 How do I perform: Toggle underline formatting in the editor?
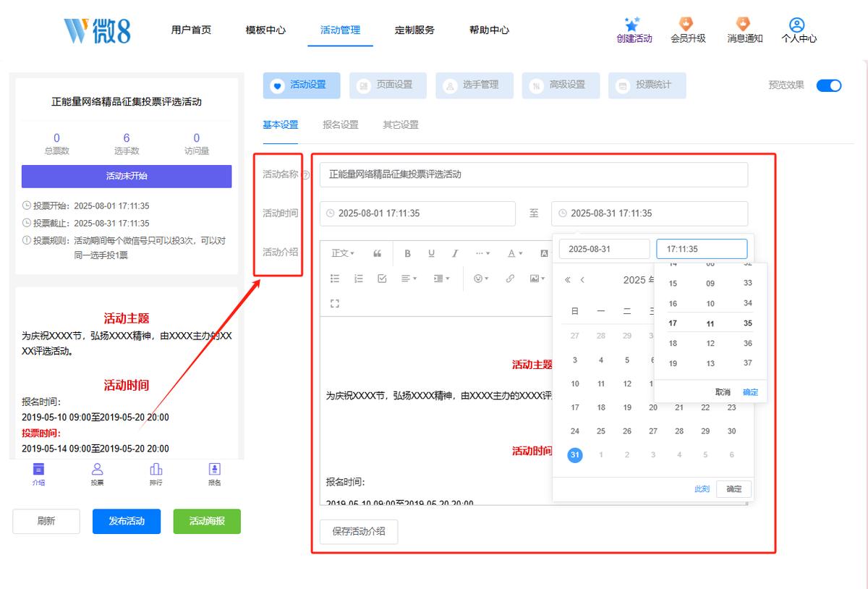click(x=431, y=253)
